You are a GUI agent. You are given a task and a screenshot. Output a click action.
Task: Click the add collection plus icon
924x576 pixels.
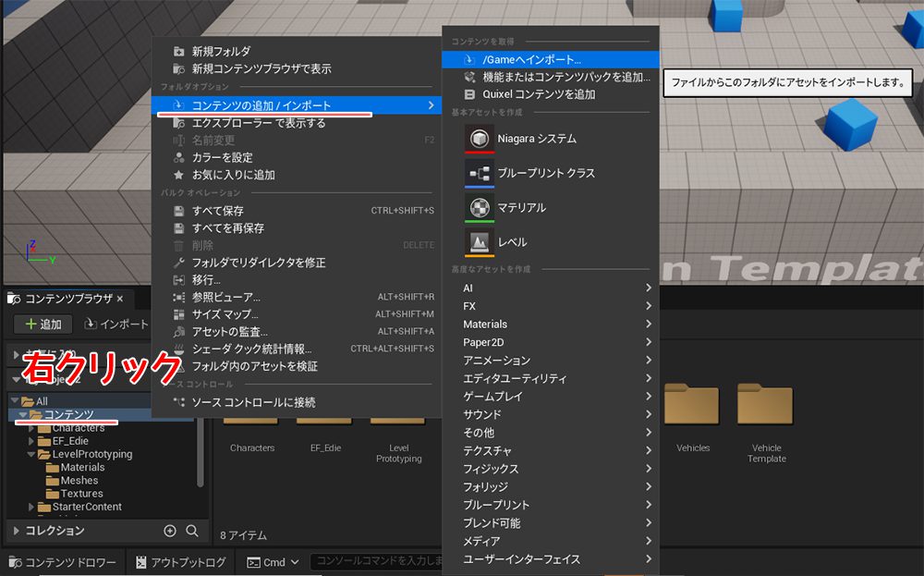[170, 531]
